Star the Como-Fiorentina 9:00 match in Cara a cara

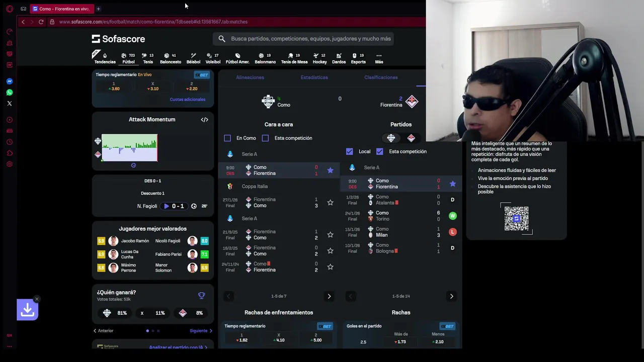pyautogui.click(x=330, y=170)
